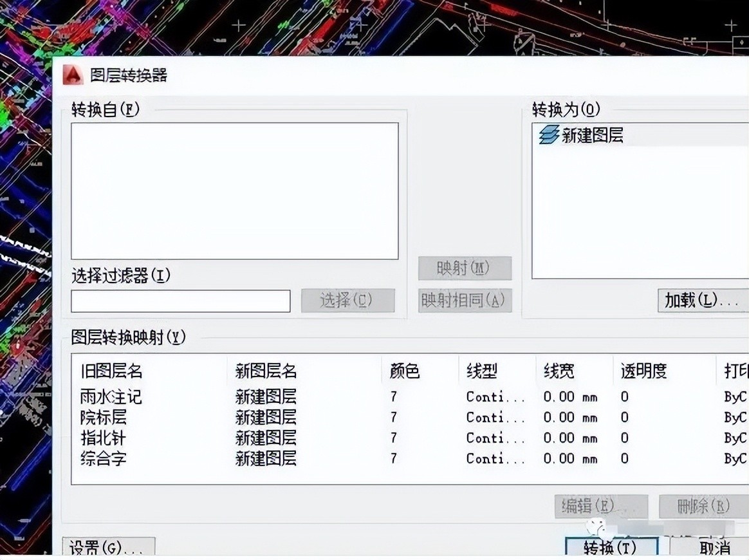Click the 旧图层名 column header
Screen dimensions: 749x560
pyautogui.click(x=111, y=371)
